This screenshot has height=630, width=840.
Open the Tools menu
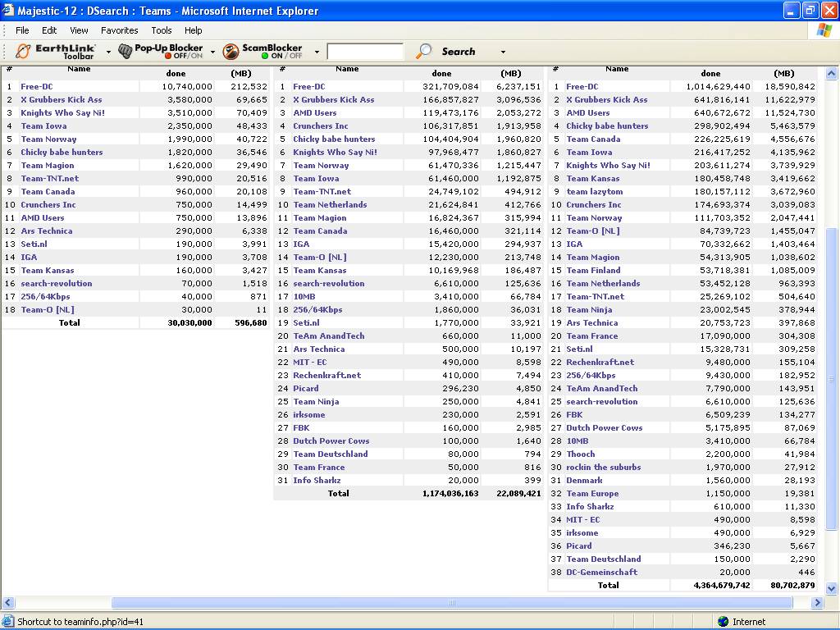click(162, 30)
